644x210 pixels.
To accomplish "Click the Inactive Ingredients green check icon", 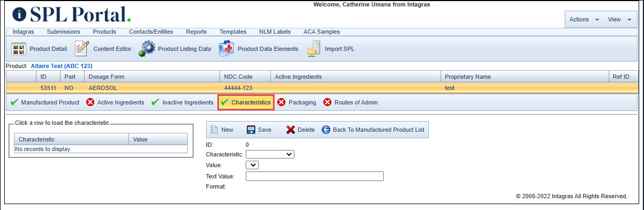I will (x=155, y=102).
